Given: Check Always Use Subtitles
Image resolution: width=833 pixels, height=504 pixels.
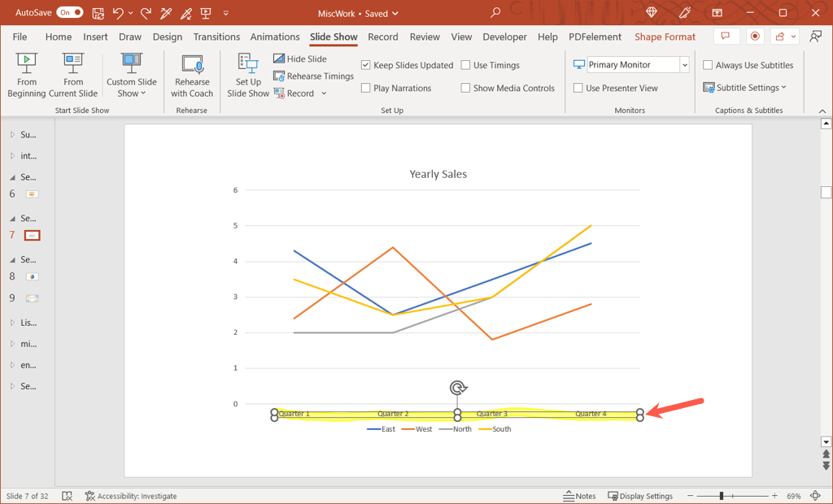Looking at the screenshot, I should [708, 65].
